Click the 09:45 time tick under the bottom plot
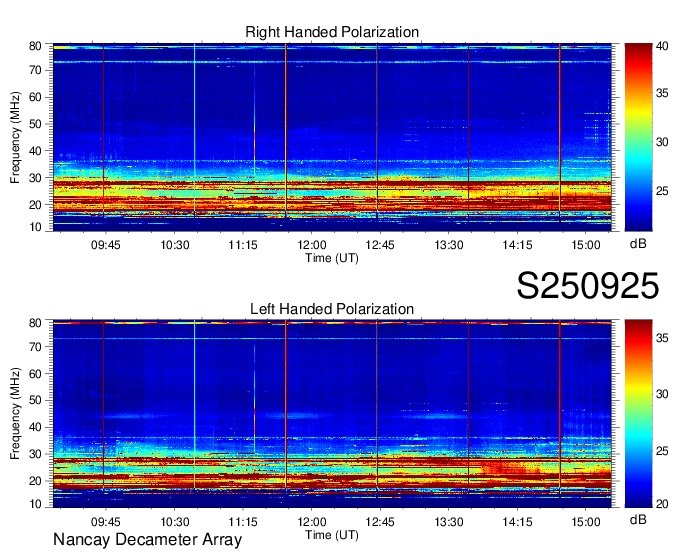 tap(105, 521)
